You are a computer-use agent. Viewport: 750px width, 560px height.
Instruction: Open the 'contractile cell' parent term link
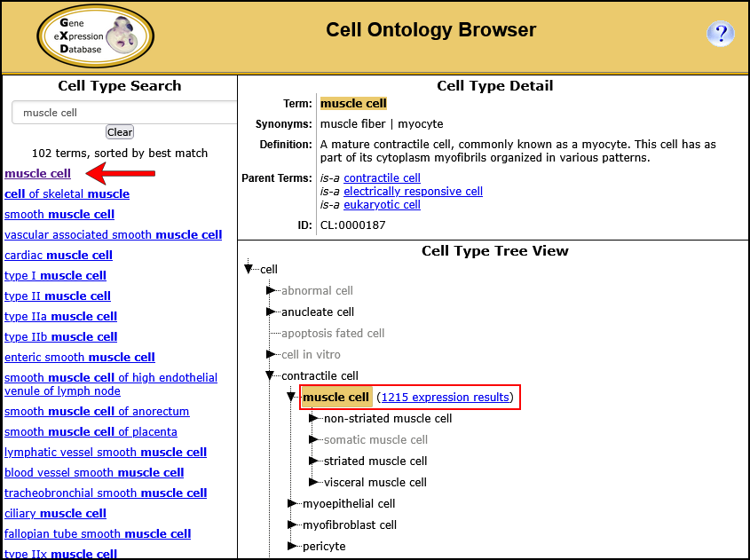[x=382, y=177]
